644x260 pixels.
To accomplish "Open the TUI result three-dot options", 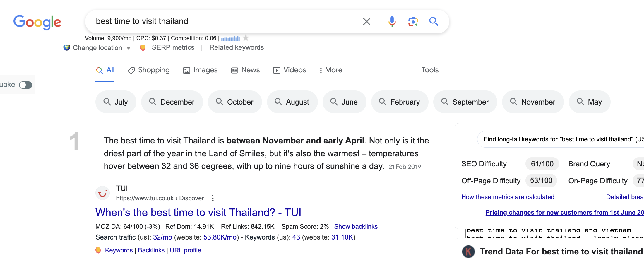I will click(x=213, y=198).
